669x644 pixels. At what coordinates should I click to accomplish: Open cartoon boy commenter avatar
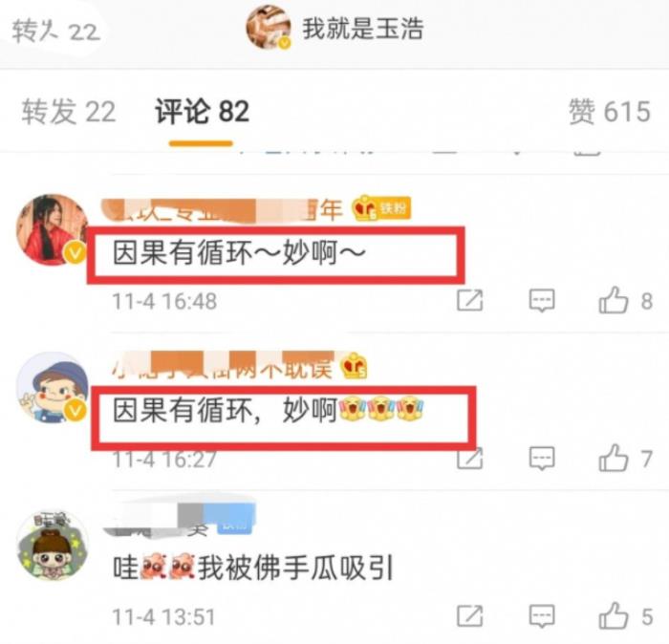52,387
